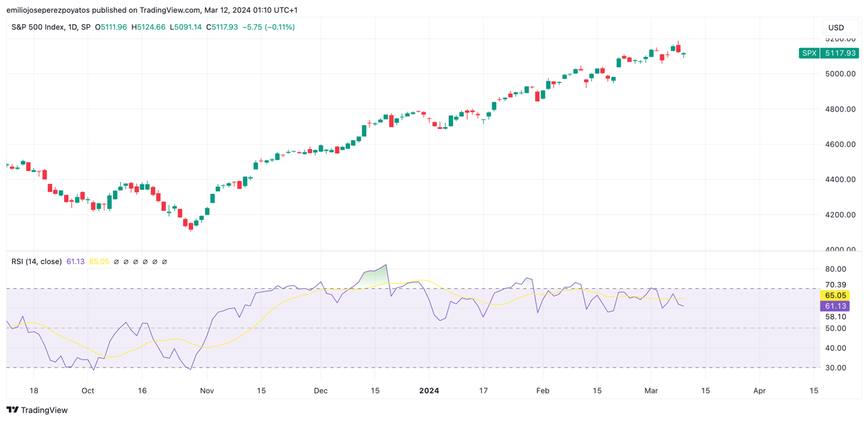This screenshot has height=421, width=868.
Task: Click the purple 61.13 RSI legend value
Action: pos(76,262)
